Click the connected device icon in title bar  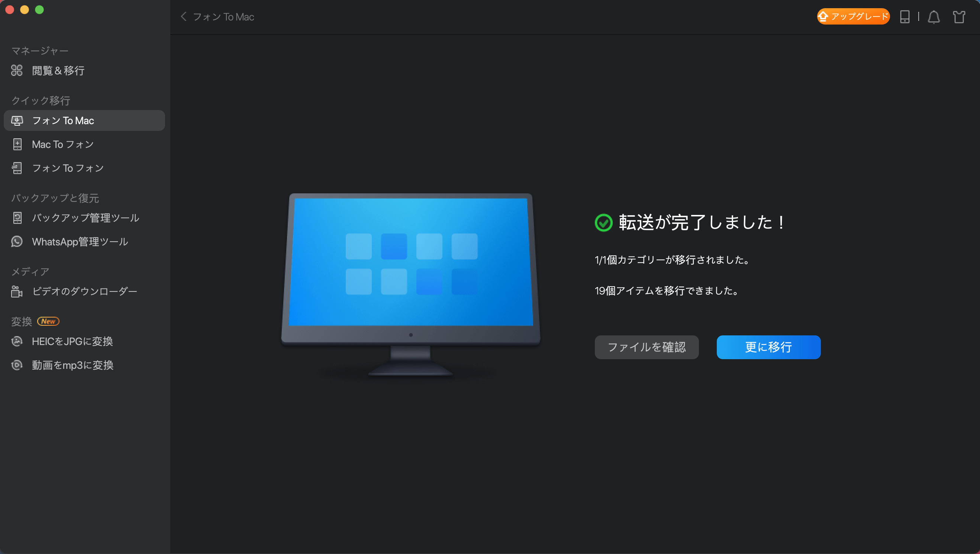pyautogui.click(x=905, y=17)
